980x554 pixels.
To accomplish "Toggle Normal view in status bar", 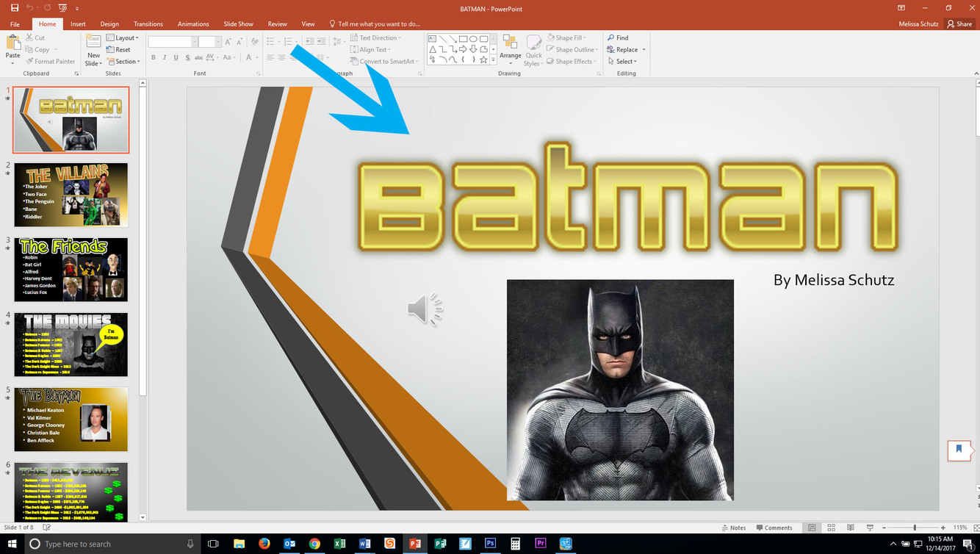I will pos(812,528).
